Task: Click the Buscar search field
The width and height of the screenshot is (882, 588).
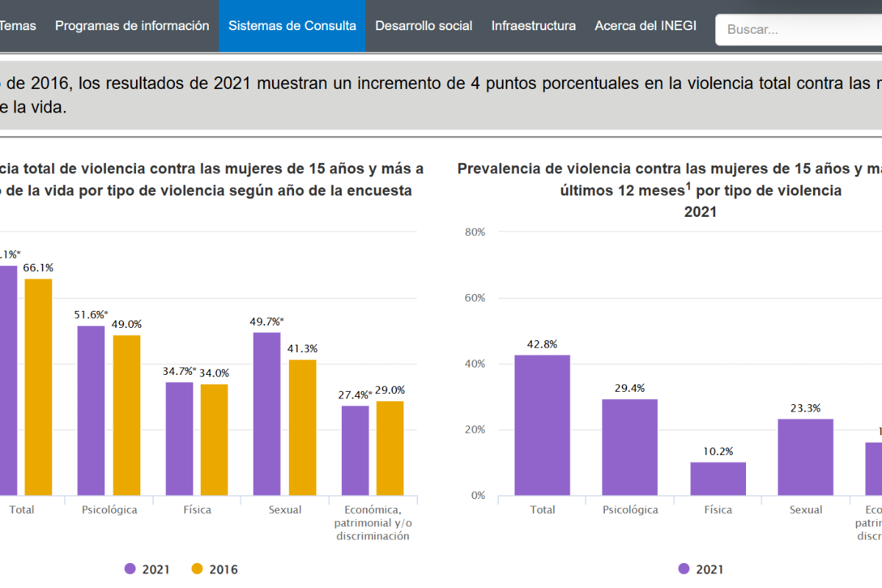Action: 794,29
